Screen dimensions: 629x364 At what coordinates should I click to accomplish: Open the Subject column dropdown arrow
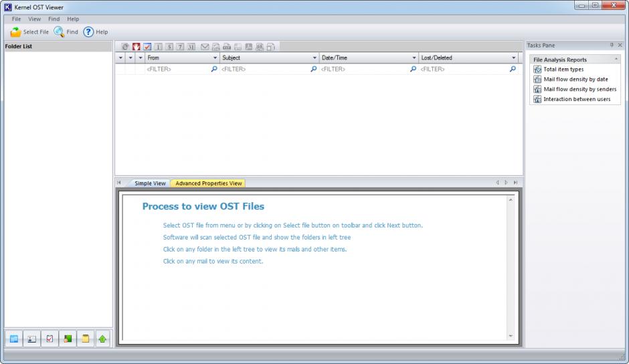(x=314, y=58)
